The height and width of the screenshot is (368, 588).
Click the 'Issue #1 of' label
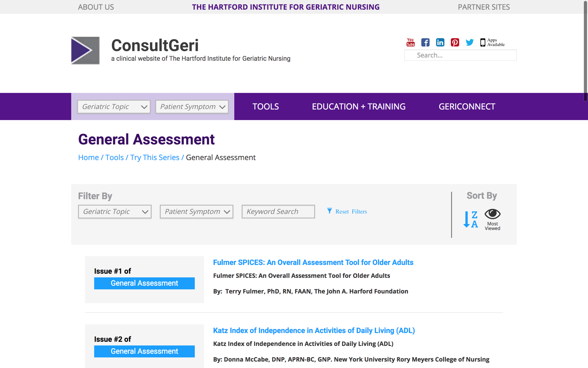113,271
